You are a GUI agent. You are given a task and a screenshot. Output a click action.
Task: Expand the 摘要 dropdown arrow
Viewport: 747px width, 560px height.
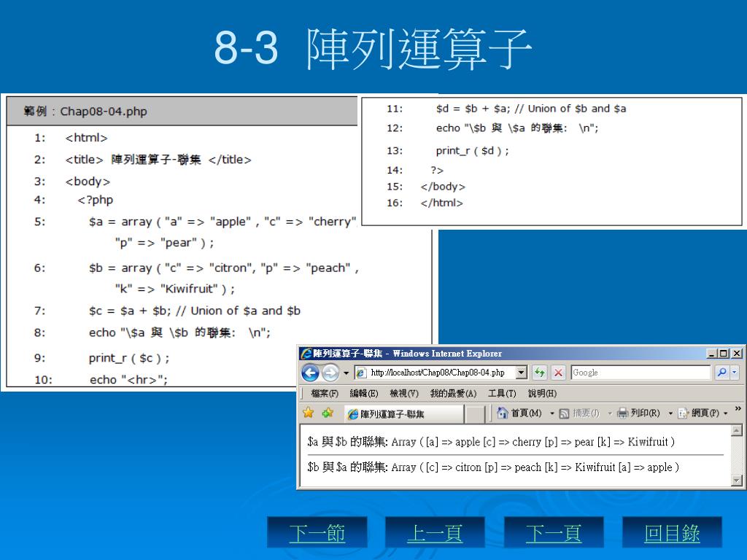[610, 413]
